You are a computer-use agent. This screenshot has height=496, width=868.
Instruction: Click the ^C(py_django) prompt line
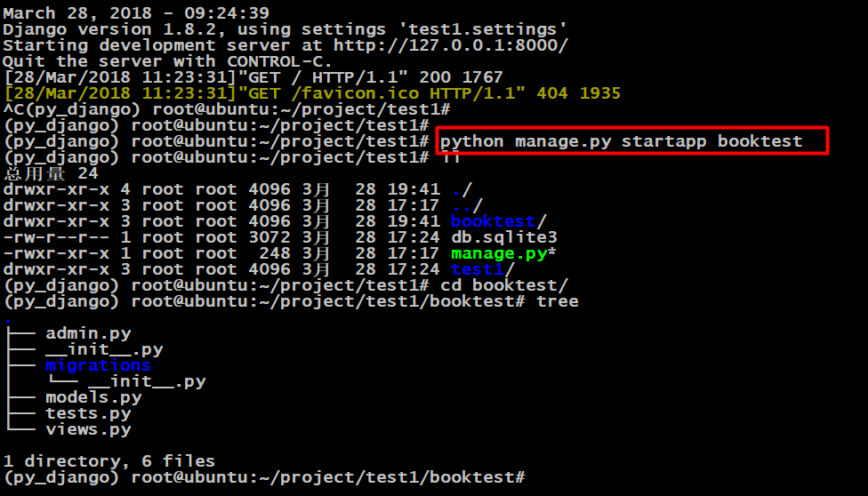227,109
